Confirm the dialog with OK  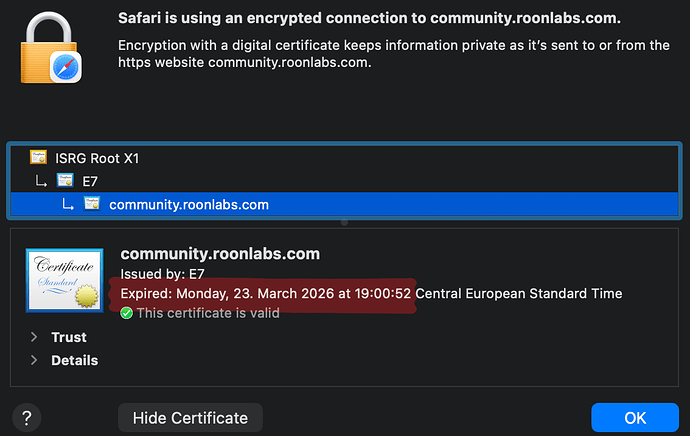click(x=634, y=417)
